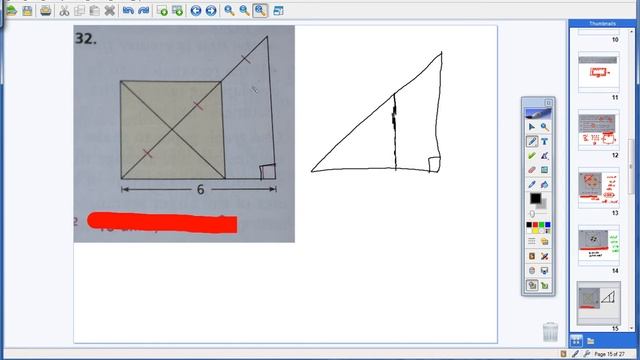
Task: Click 'Page 15 of 27' status text
Action: click(609, 354)
